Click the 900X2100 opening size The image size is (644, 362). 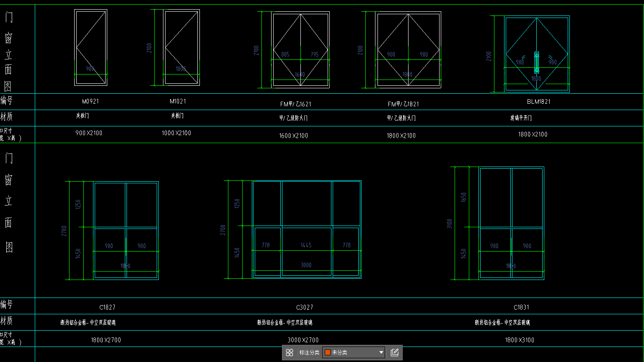tap(89, 133)
